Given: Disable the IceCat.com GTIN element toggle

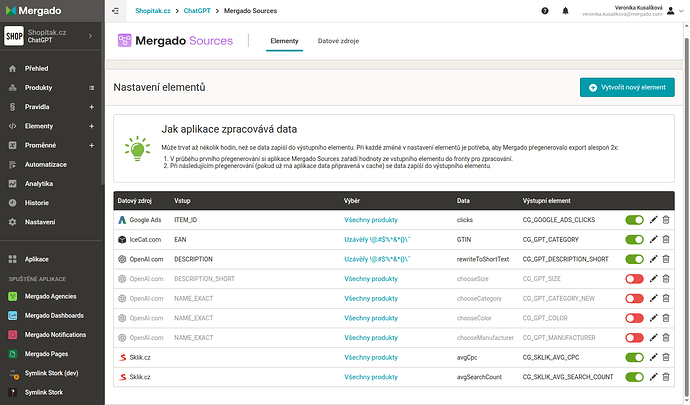Looking at the screenshot, I should tap(635, 239).
